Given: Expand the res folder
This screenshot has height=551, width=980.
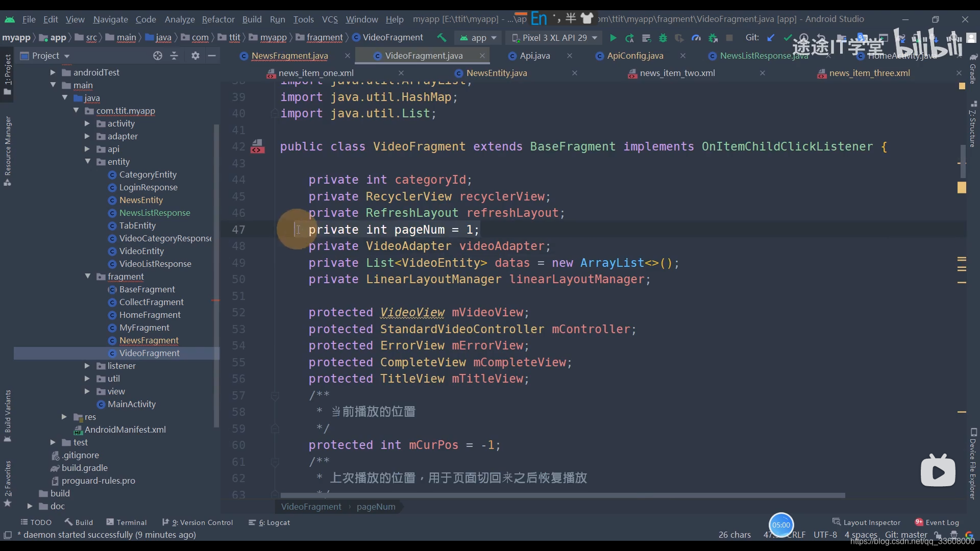Looking at the screenshot, I should click(64, 417).
